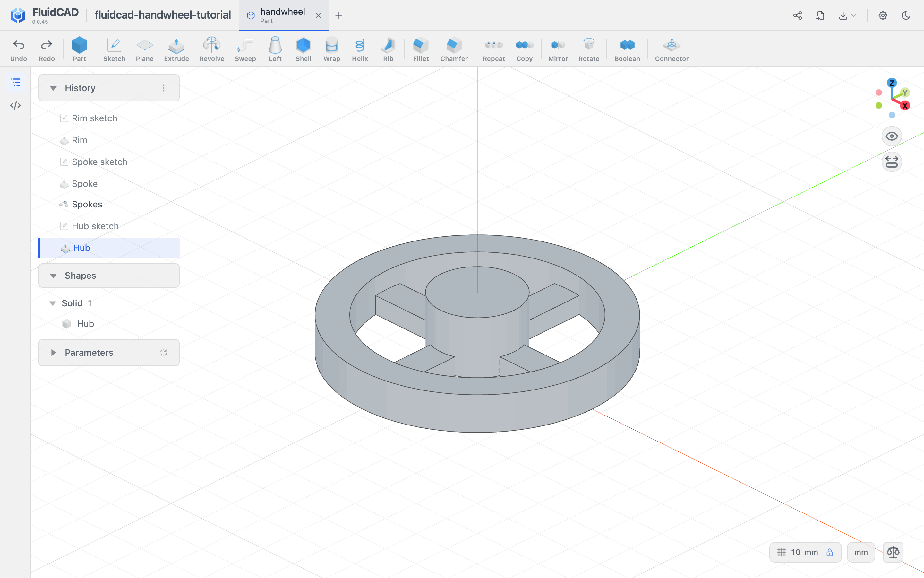924x578 pixels.
Task: Toggle visibility eye button in viewport
Action: (892, 136)
